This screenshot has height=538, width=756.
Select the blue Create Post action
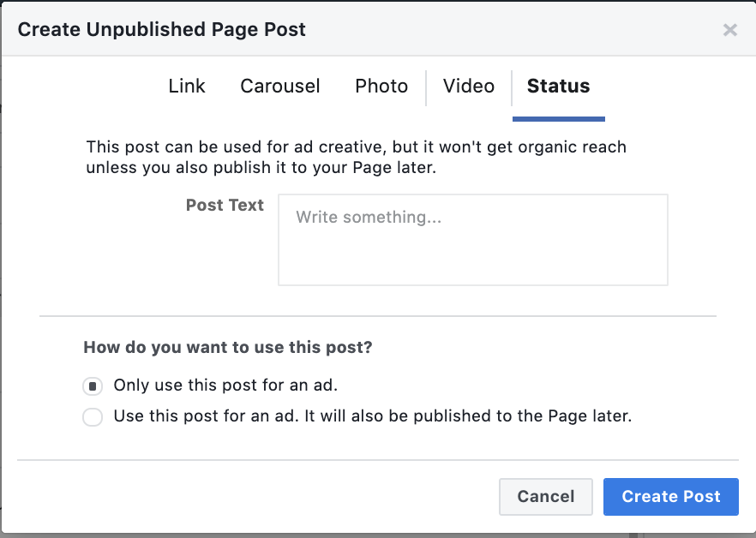[670, 497]
